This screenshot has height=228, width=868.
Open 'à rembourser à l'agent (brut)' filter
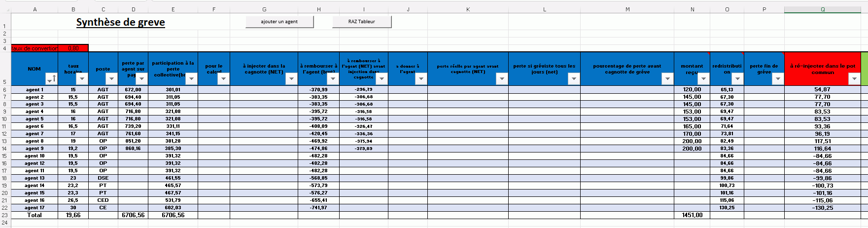coord(333,79)
